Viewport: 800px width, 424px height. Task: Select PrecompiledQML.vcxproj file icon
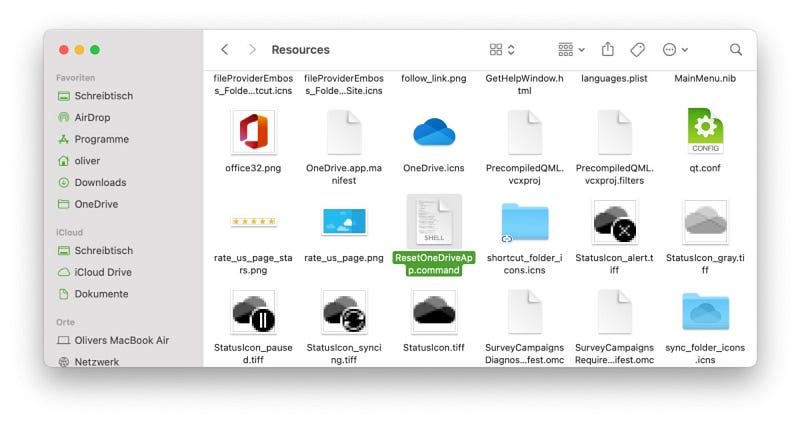point(524,132)
